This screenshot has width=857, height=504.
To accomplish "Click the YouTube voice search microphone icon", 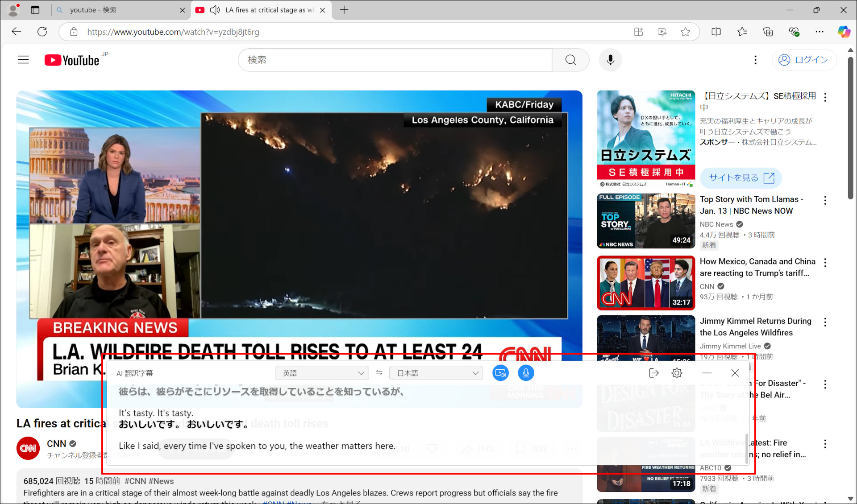I will pyautogui.click(x=610, y=60).
